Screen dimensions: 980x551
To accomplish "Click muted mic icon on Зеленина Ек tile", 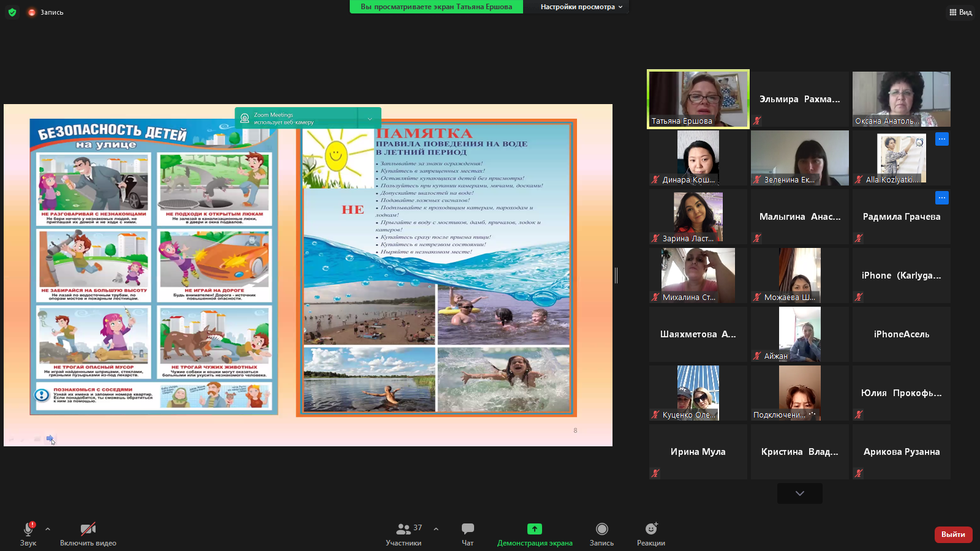I will point(757,179).
